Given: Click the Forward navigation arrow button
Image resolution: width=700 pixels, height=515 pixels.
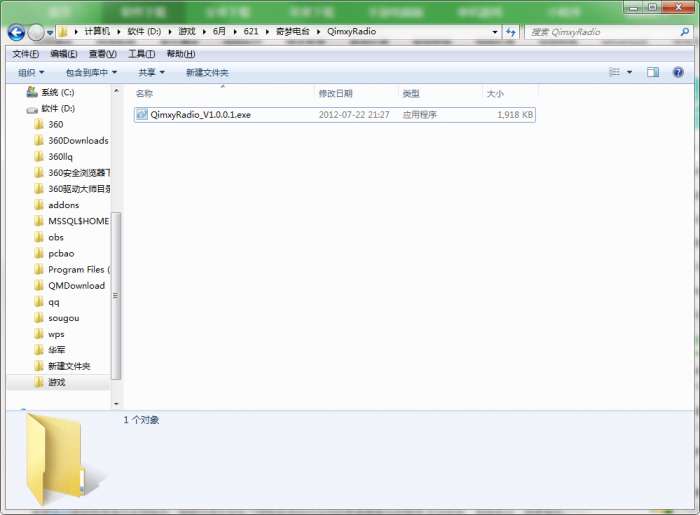Looking at the screenshot, I should point(36,32).
